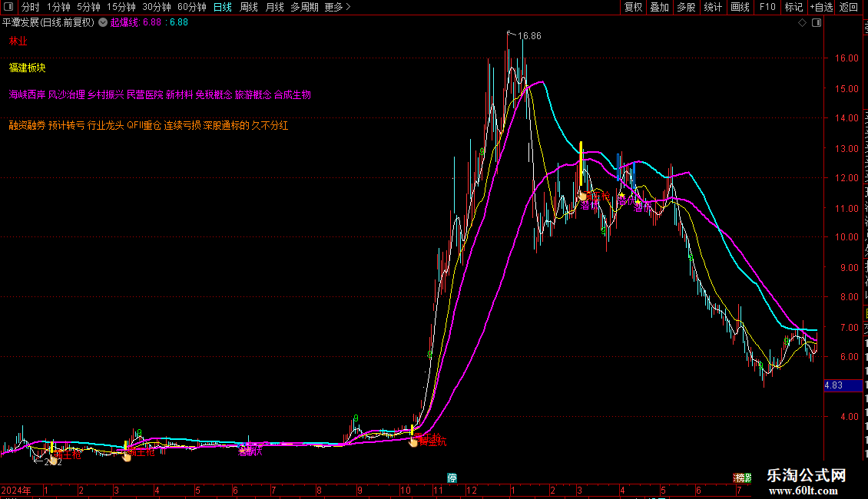Click the 平潭发展(日线.前复权) chart title
Image resolution: width=868 pixels, height=499 pixels.
[x=48, y=22]
